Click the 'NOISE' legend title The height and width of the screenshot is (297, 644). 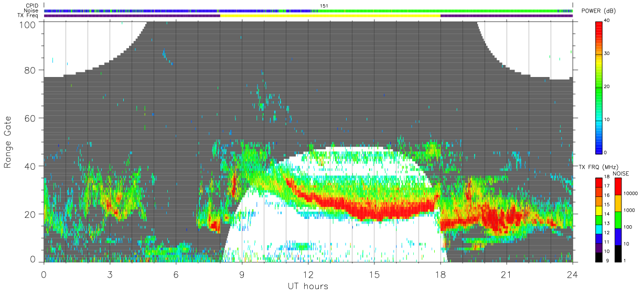tap(621, 173)
